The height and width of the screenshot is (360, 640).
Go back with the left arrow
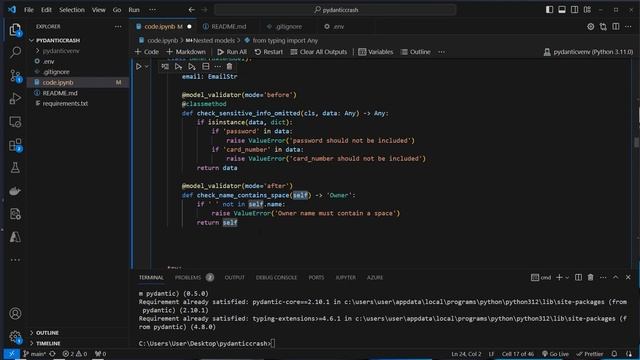point(191,10)
